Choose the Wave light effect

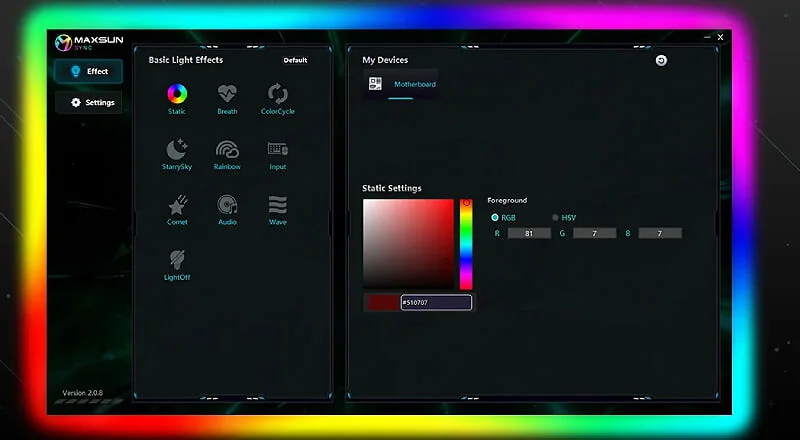pyautogui.click(x=278, y=205)
